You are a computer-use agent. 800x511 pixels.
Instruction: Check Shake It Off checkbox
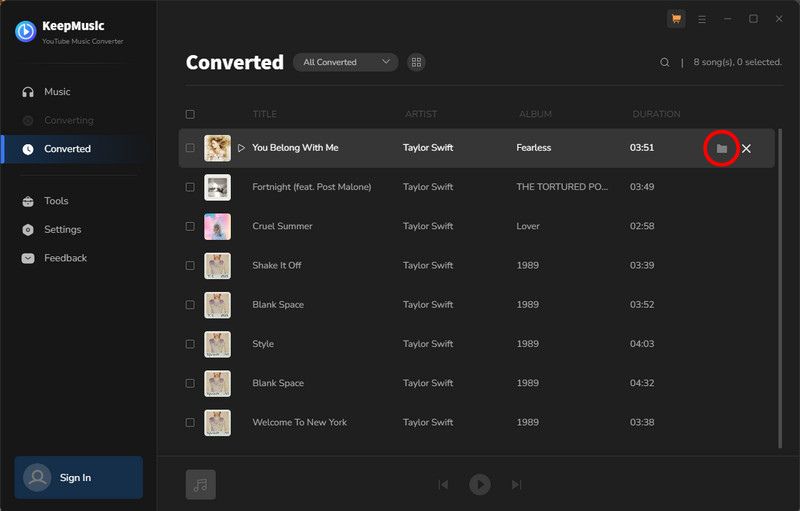pyautogui.click(x=190, y=266)
